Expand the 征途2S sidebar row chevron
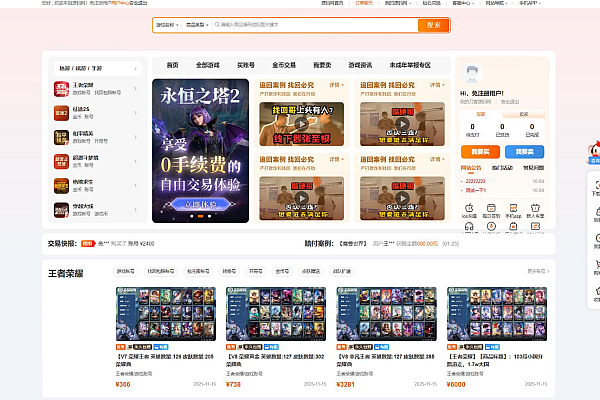Viewport: 600px width, 400px height. [135, 113]
